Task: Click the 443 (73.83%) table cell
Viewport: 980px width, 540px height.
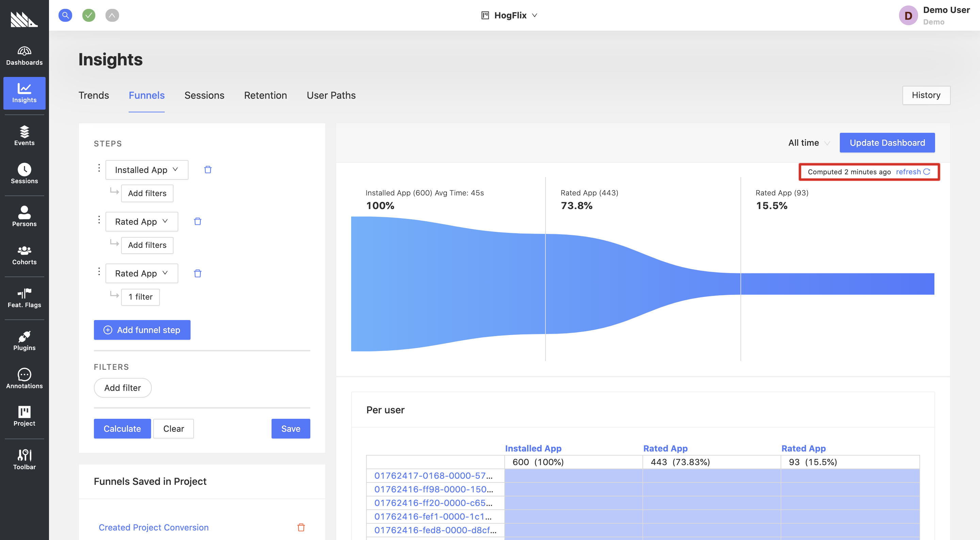Action: point(712,462)
